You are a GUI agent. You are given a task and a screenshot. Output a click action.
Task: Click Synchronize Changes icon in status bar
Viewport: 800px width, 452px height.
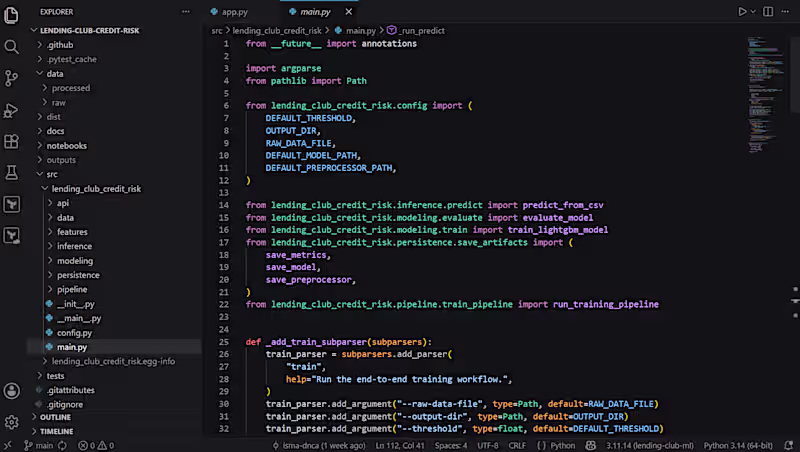[62, 445]
